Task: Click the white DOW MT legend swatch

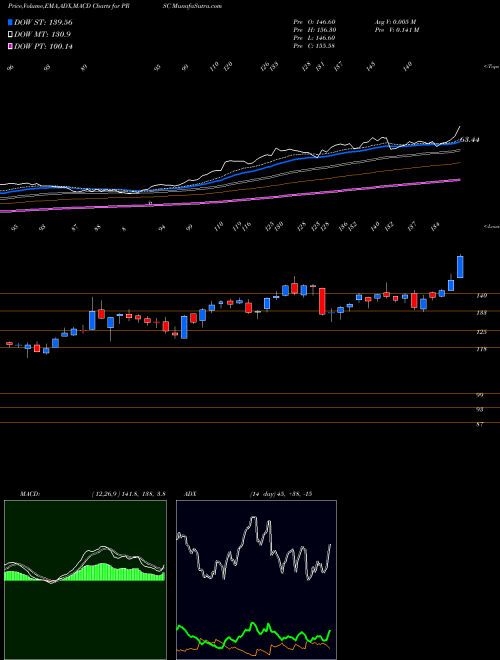Action: [10, 34]
